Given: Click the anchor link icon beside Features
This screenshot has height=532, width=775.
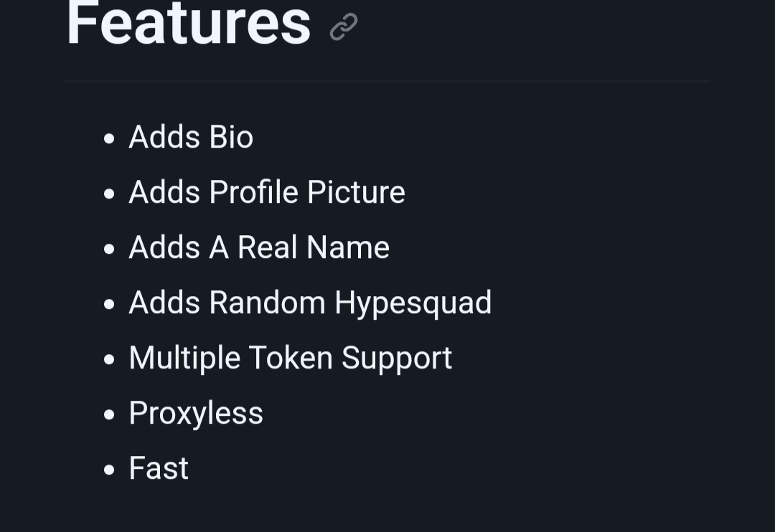Looking at the screenshot, I should tap(344, 27).
